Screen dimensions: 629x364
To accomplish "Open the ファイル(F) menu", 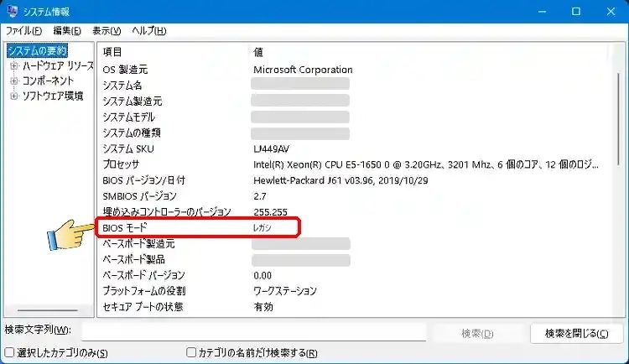I will coord(23,31).
